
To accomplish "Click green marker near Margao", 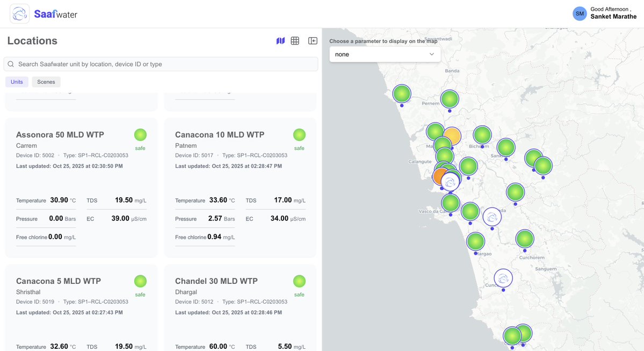I will click(475, 242).
